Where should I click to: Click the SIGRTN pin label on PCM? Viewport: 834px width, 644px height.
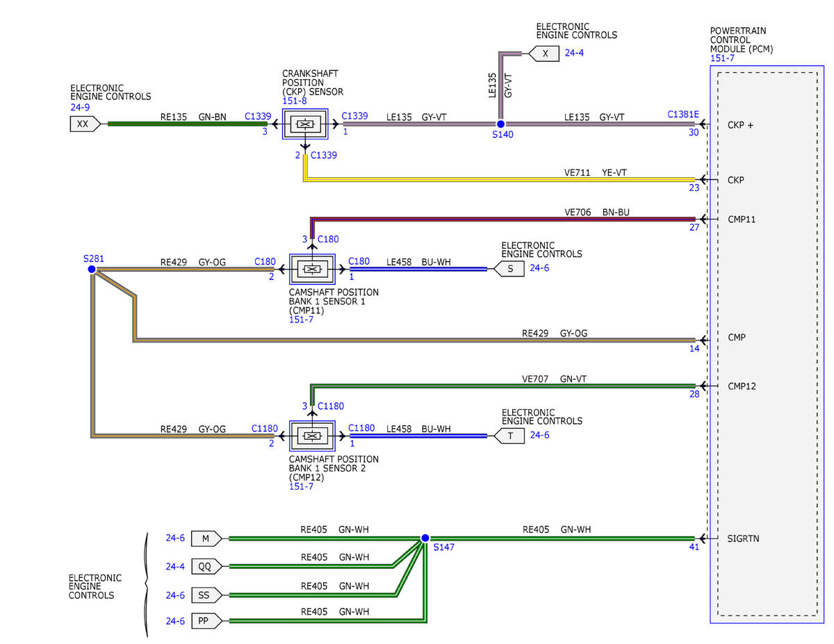744,538
